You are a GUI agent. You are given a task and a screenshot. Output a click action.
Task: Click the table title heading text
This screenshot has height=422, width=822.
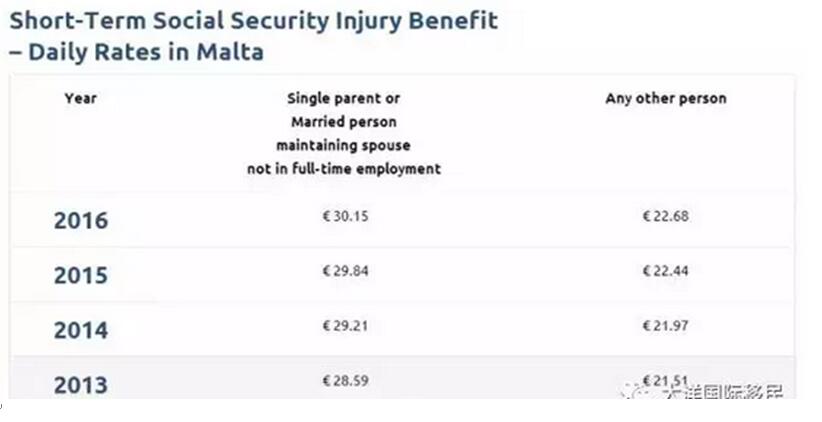coord(254,36)
